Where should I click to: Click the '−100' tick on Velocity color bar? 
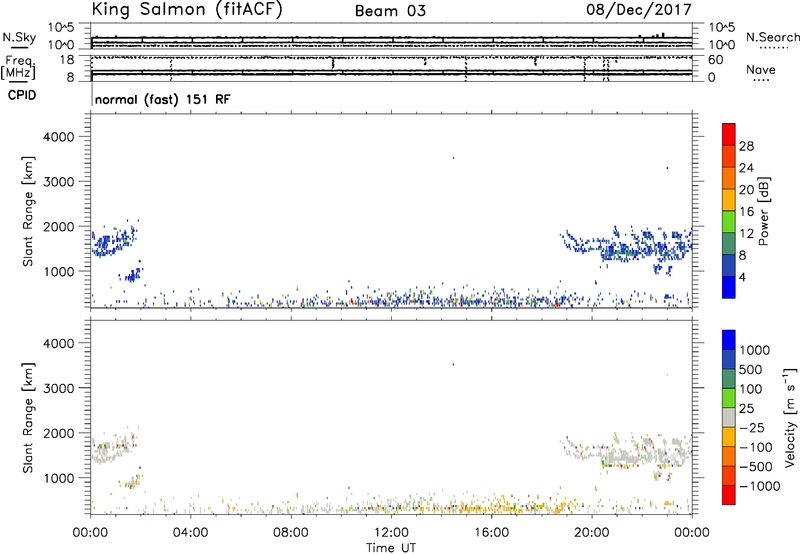coord(756,447)
